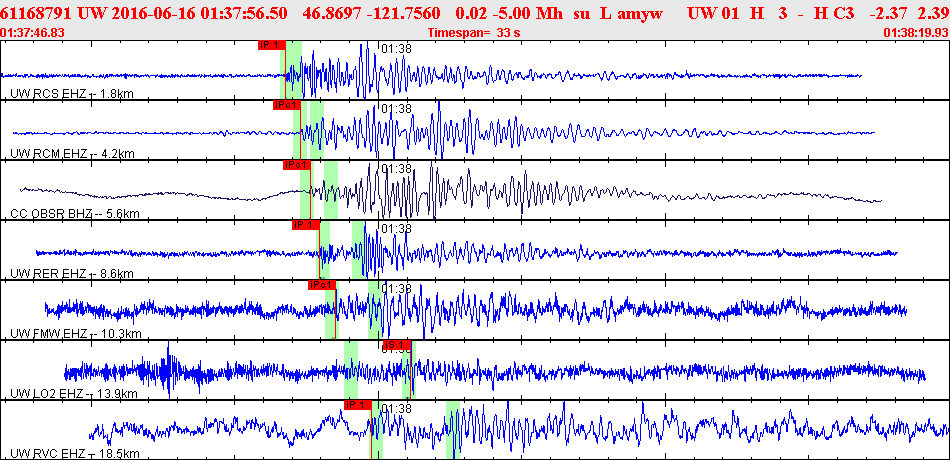950x460 pixels.
Task: Select the red pick flag on LO2 trace
Action: (397, 345)
